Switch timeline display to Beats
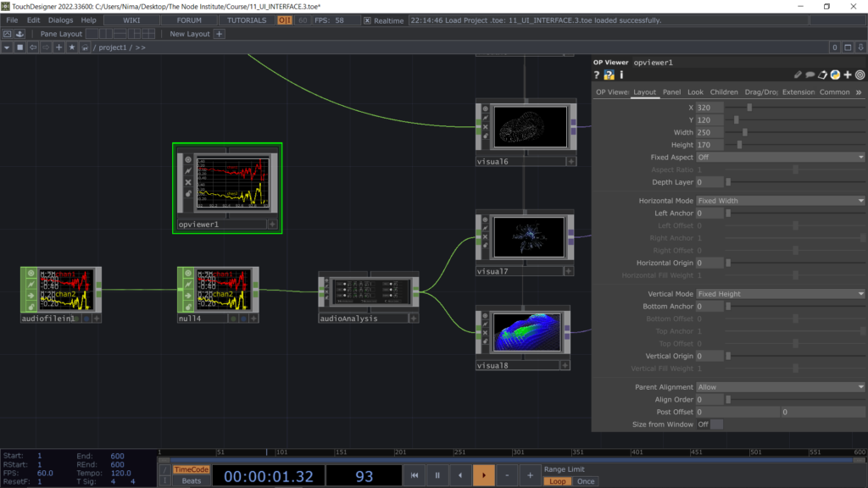This screenshot has height=488, width=868. [192, 481]
